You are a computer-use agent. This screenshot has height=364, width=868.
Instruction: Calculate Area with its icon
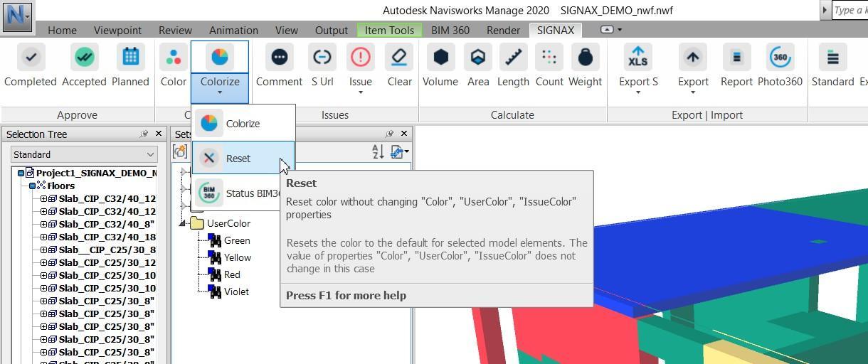[478, 57]
